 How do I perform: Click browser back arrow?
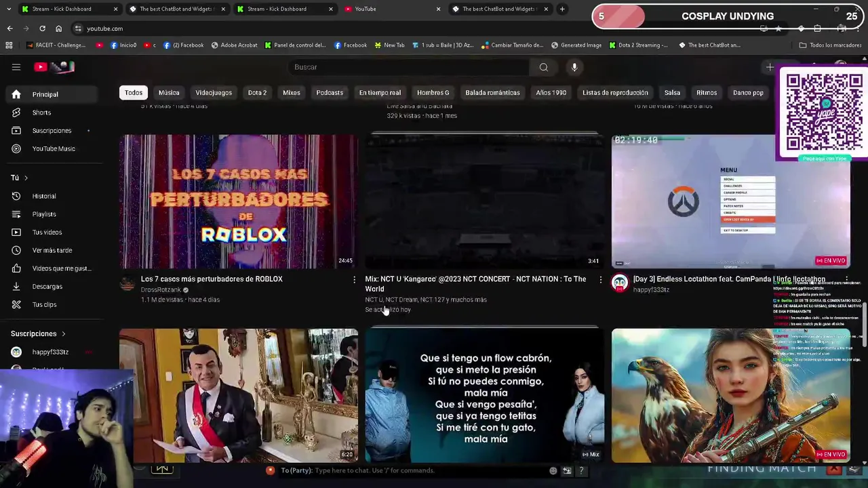coord(9,28)
